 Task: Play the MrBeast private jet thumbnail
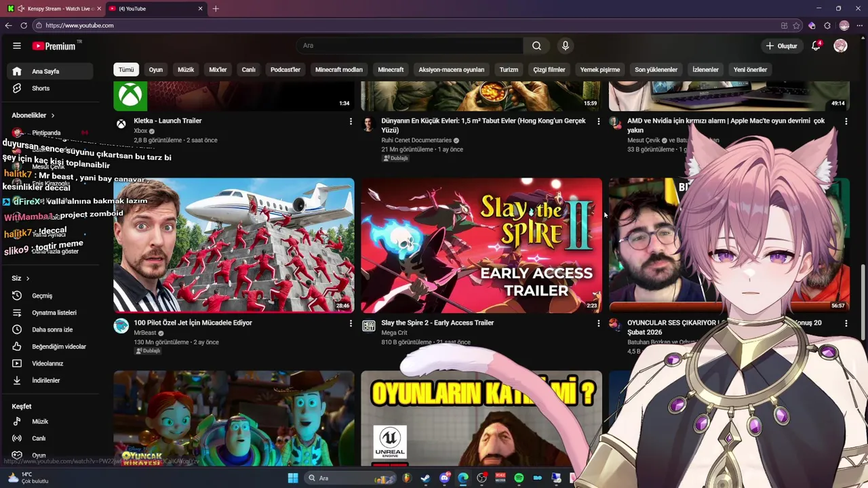tap(234, 245)
